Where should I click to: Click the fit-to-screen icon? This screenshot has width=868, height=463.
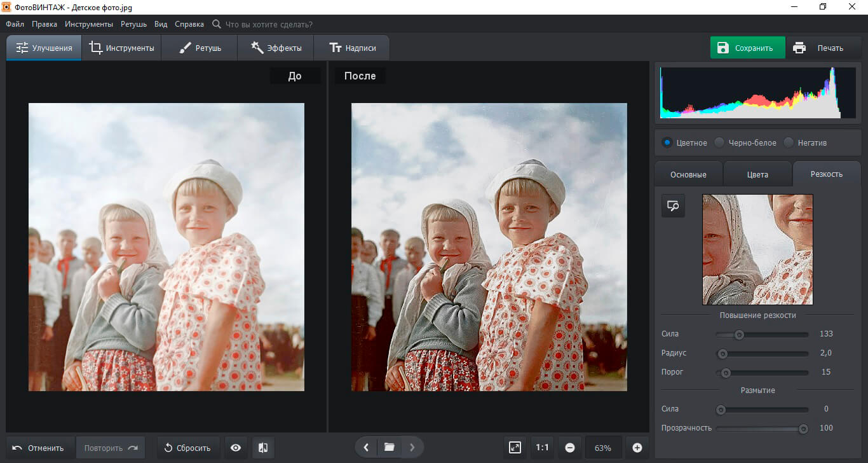515,448
